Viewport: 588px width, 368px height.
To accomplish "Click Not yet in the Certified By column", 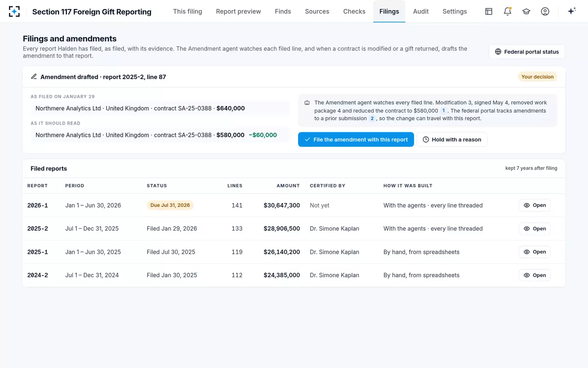I will coord(319,205).
